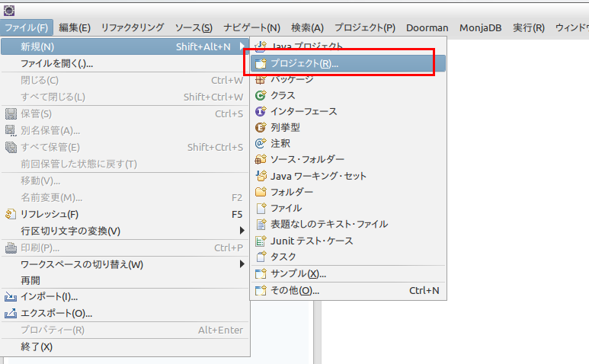
Task: Expand 行区切り文字の変換(V) submenu arrow
Action: click(242, 231)
